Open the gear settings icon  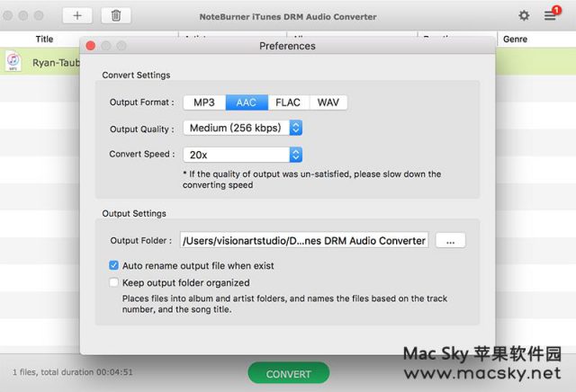click(524, 15)
